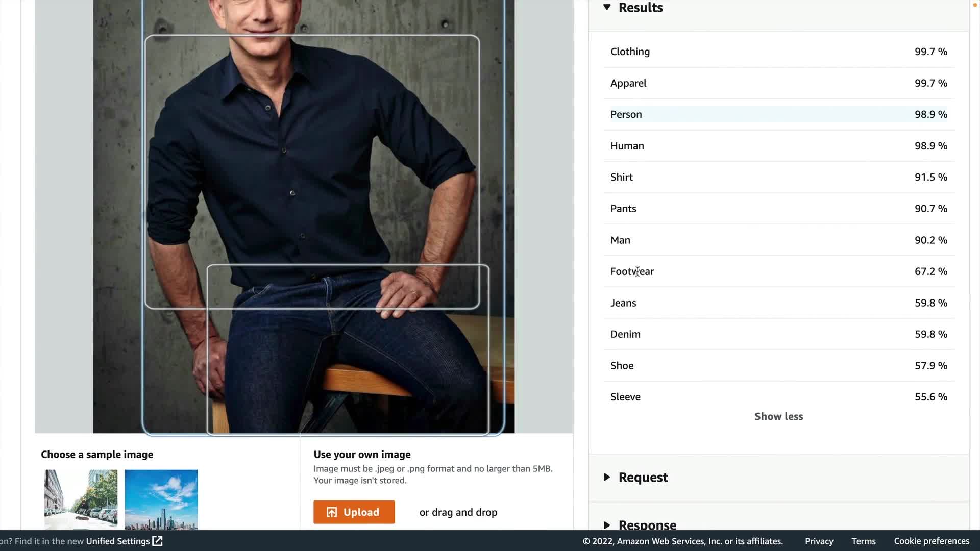Image resolution: width=980 pixels, height=551 pixels.
Task: Select the street scene sample image
Action: [81, 498]
